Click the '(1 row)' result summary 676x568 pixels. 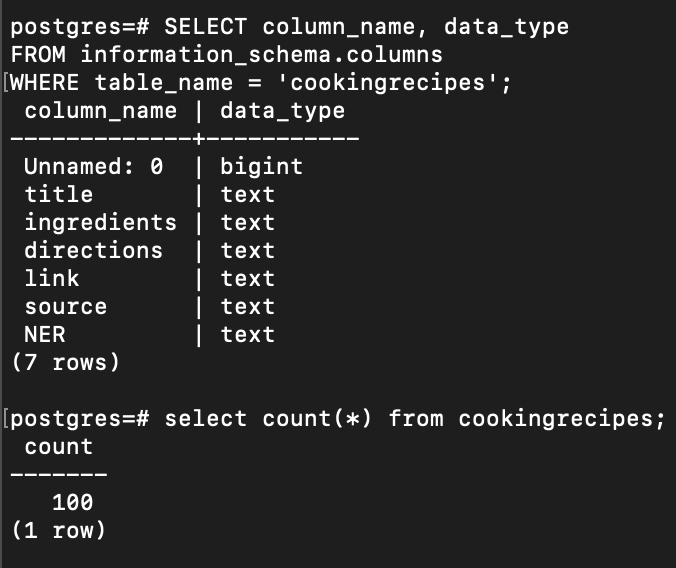click(59, 530)
